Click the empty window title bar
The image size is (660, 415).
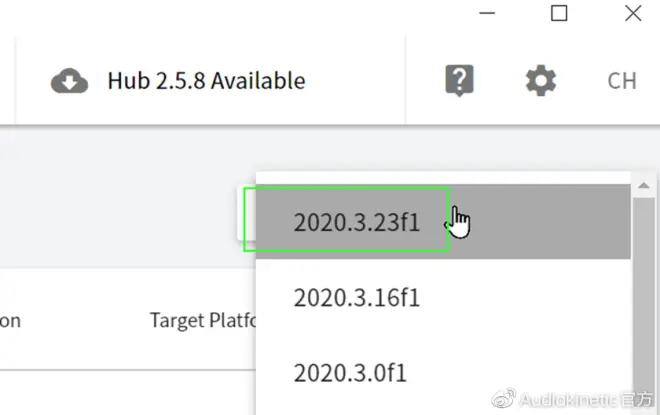point(236,13)
